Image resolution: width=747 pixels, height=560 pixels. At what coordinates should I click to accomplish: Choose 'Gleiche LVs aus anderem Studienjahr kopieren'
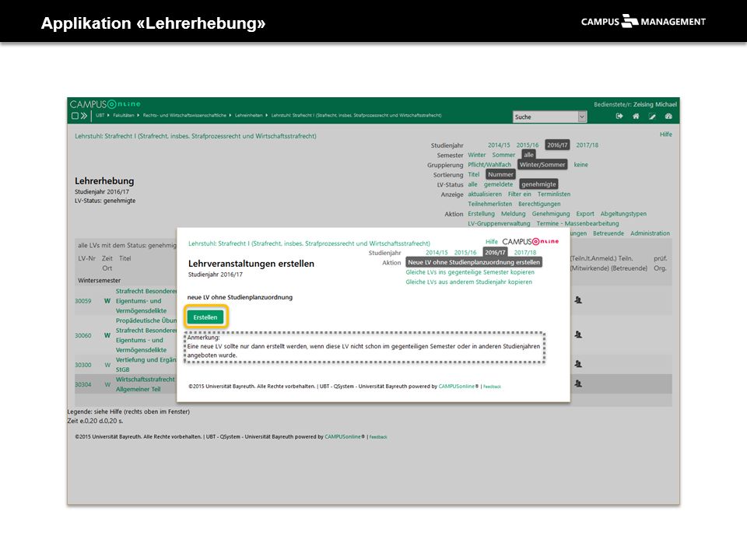[468, 282]
